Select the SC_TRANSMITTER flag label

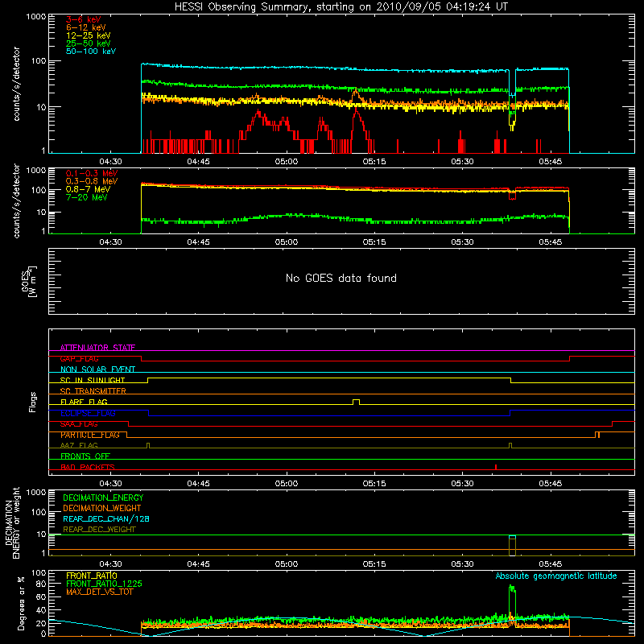point(93,391)
